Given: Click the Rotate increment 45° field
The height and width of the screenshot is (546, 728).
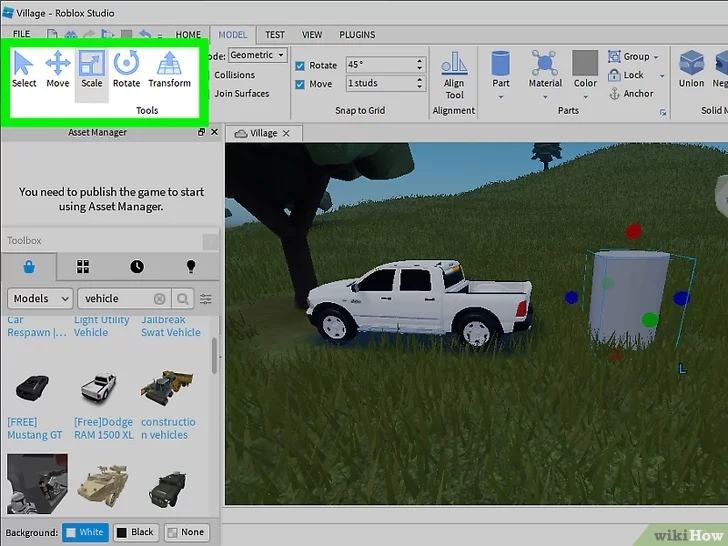Looking at the screenshot, I should coord(385,65).
